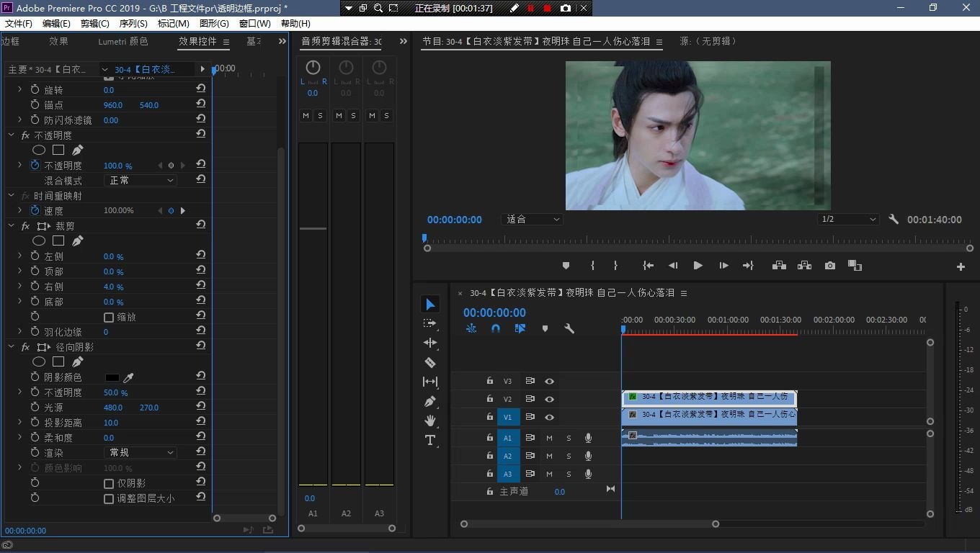The image size is (980, 553).
Task: Click the Export Frame camera icon
Action: (830, 266)
